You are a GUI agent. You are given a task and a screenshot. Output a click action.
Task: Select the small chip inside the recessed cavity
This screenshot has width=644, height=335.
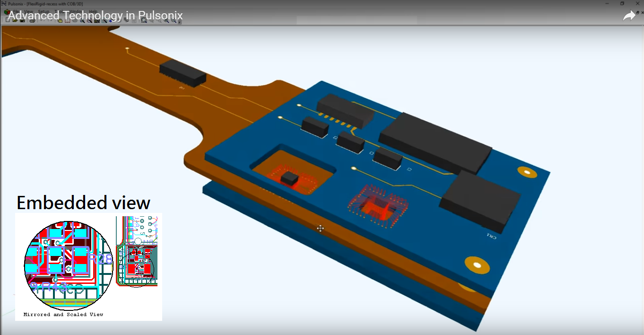(x=289, y=178)
